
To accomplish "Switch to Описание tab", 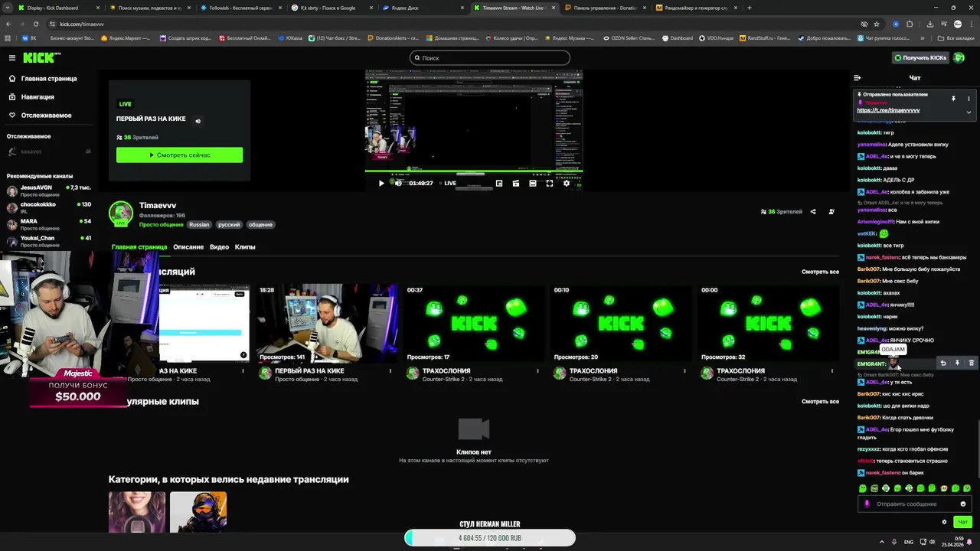I will tap(188, 246).
